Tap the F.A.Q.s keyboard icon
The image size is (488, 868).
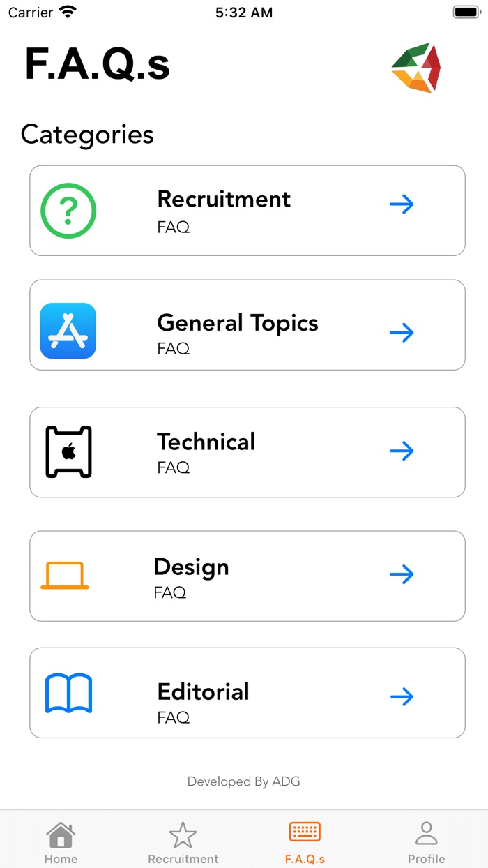tap(305, 832)
